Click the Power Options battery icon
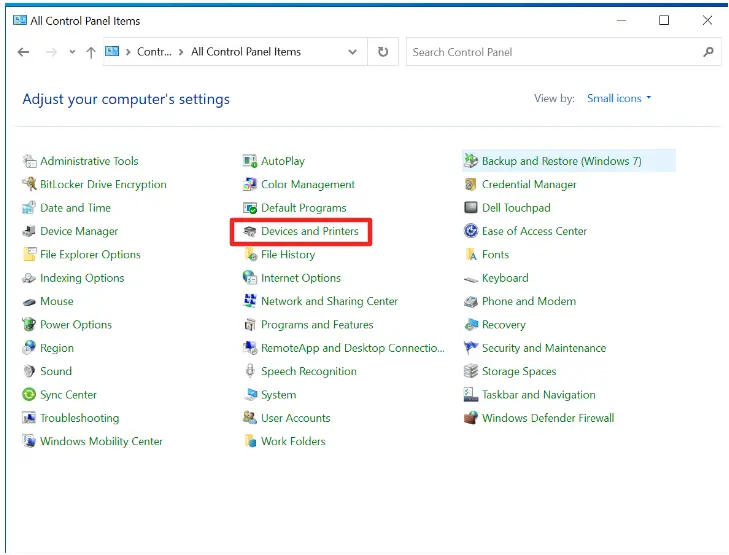 (29, 324)
